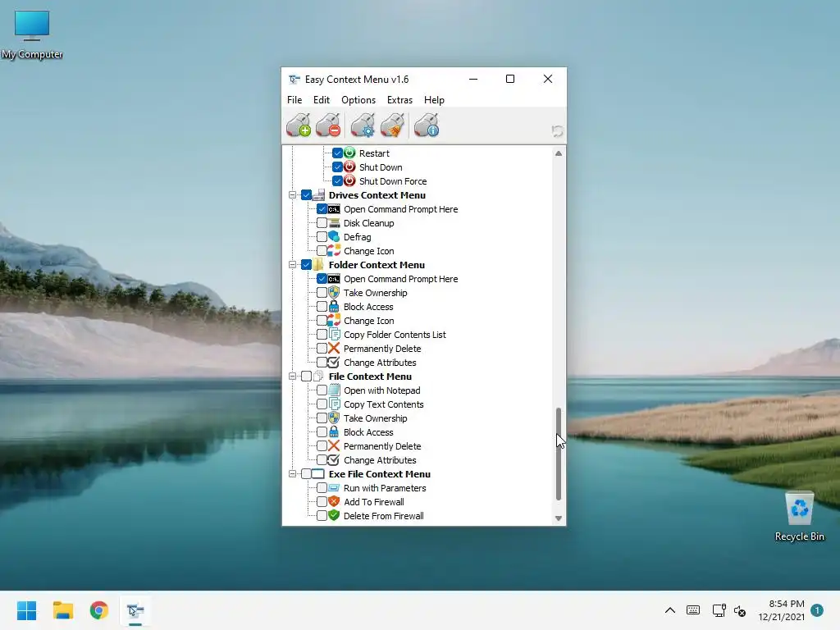Image resolution: width=840 pixels, height=630 pixels.
Task: Click the Restart green power icon
Action: [349, 153]
